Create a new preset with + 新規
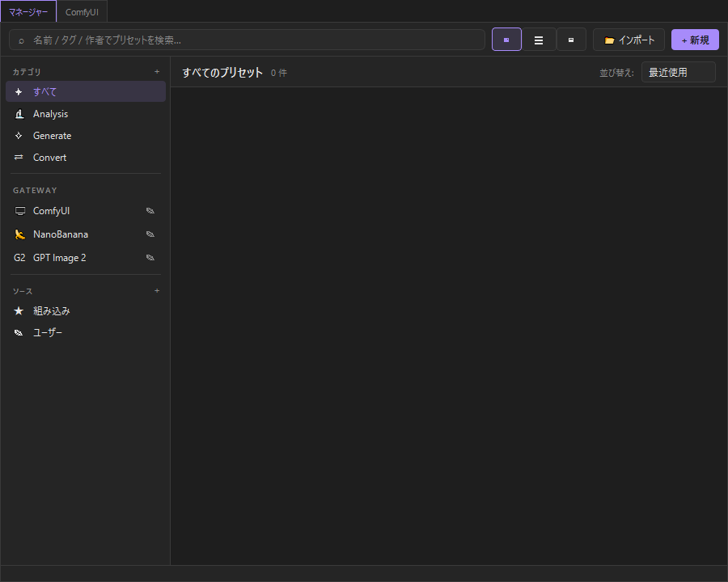The height and width of the screenshot is (582, 728). [x=695, y=40]
